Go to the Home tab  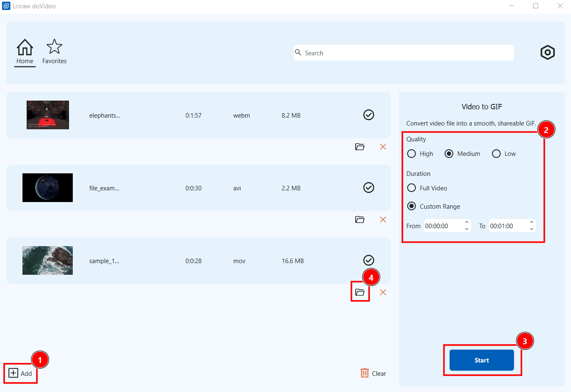click(x=25, y=52)
